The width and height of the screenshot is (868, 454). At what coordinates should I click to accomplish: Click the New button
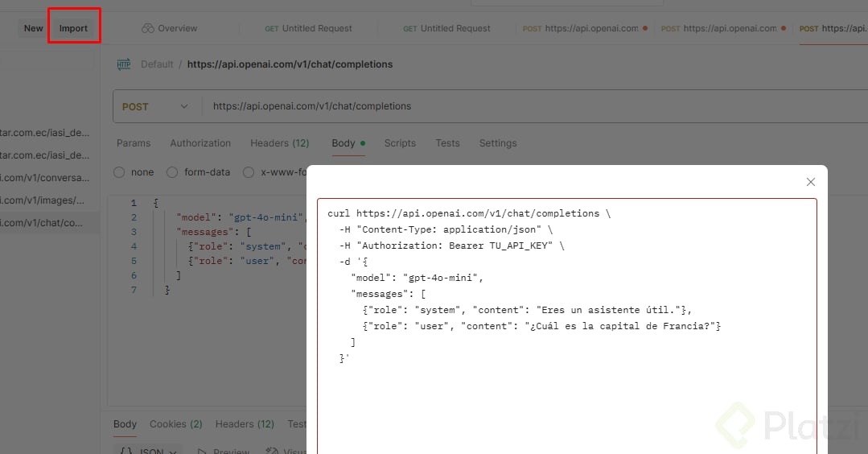[34, 28]
